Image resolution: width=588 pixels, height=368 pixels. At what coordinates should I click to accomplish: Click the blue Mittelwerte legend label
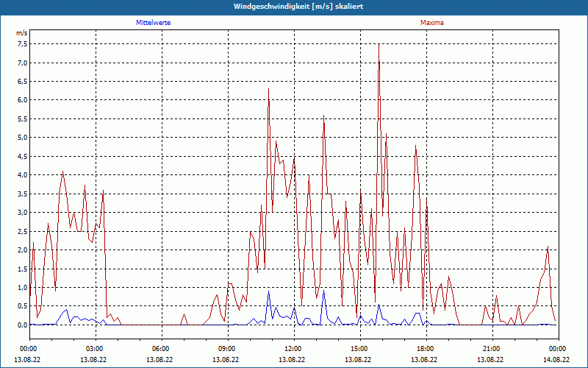tap(154, 23)
